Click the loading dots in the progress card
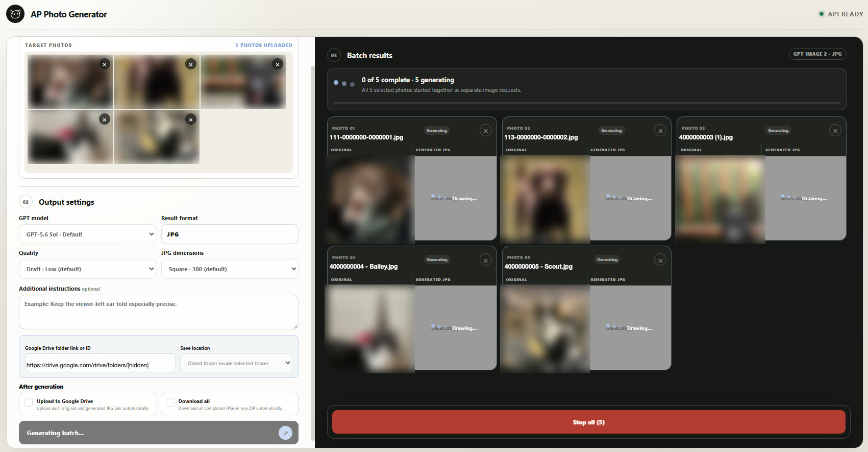 (344, 83)
